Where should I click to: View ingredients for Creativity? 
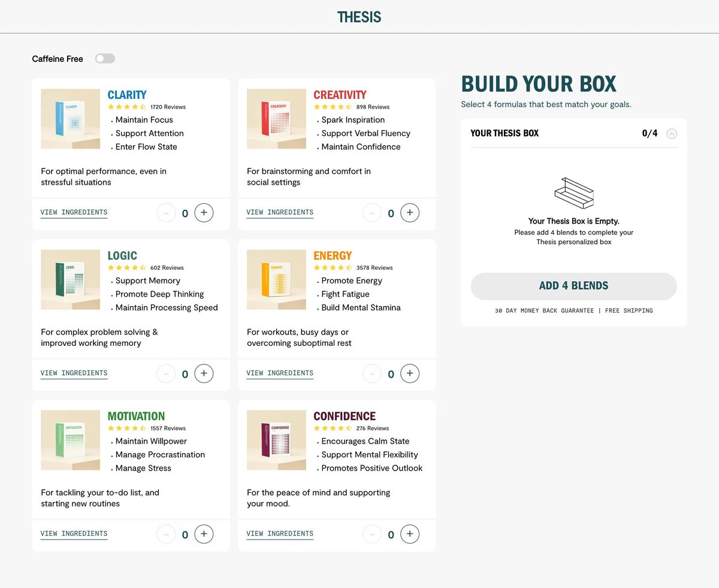(x=280, y=212)
